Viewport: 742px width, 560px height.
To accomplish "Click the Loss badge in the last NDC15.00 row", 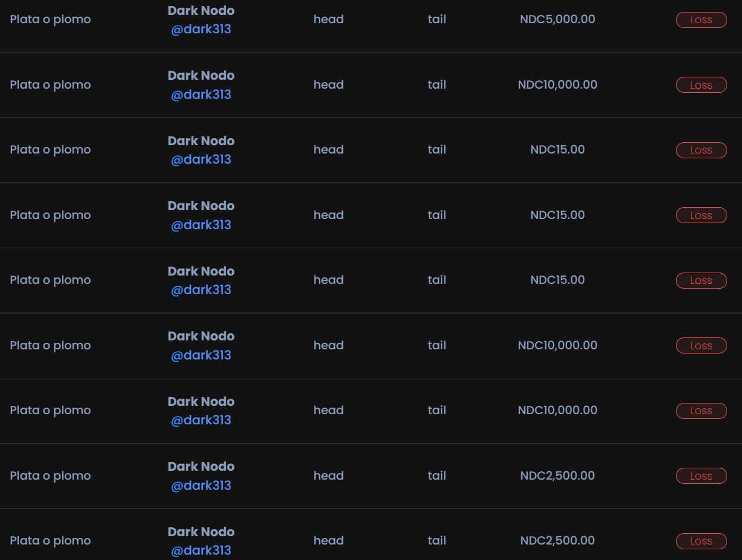I will pos(701,280).
